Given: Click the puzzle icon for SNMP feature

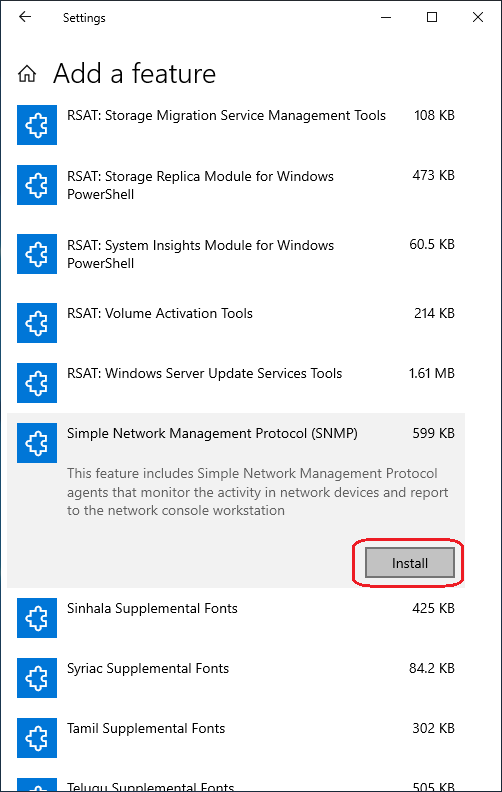Looking at the screenshot, I should [37, 443].
